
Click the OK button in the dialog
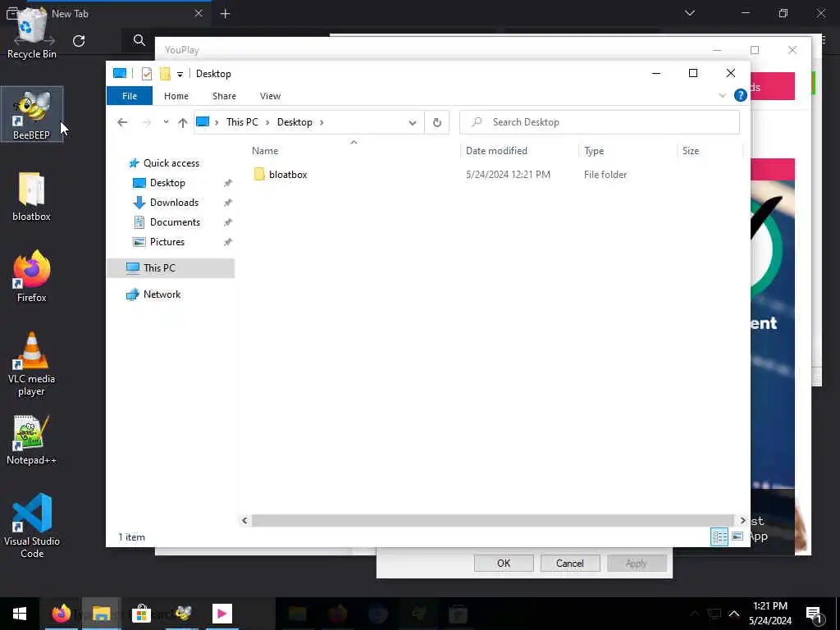pos(504,563)
